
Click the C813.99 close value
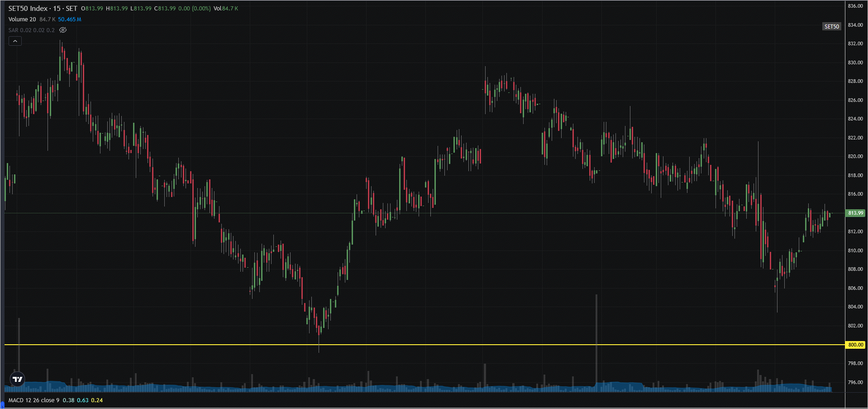(165, 9)
